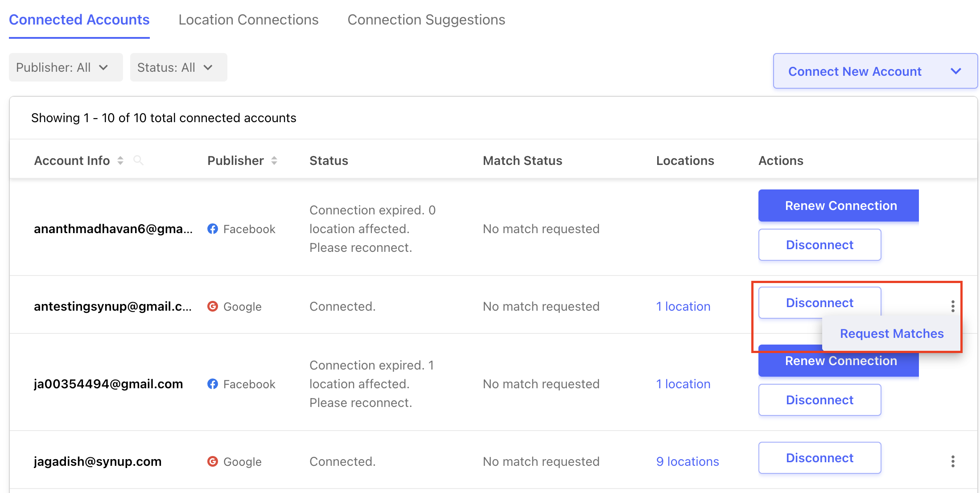Disconnect the ananthmadhavan6 Facebook account

tap(819, 245)
